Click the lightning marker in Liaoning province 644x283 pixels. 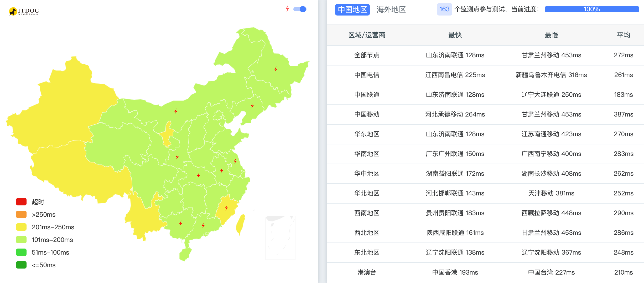click(252, 106)
